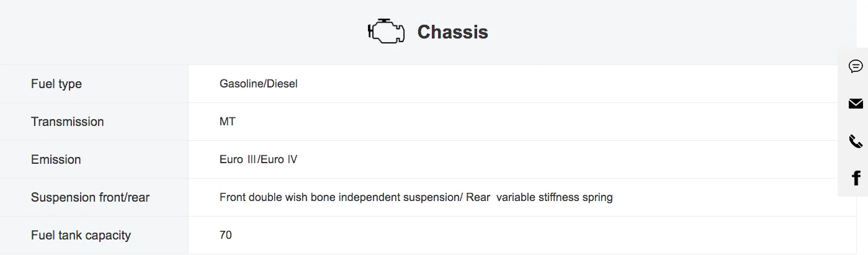This screenshot has width=868, height=255.
Task: Click the variable stiffness spring text
Action: pos(555,197)
